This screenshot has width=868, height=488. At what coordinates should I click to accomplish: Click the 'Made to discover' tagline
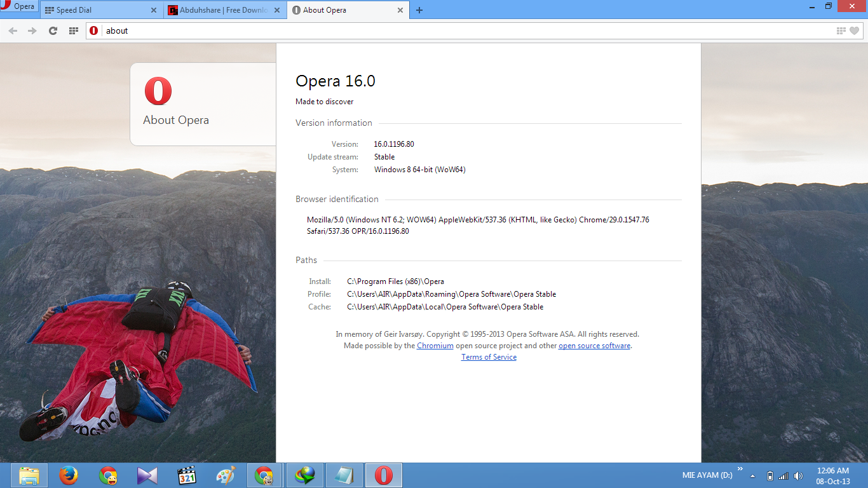[324, 102]
